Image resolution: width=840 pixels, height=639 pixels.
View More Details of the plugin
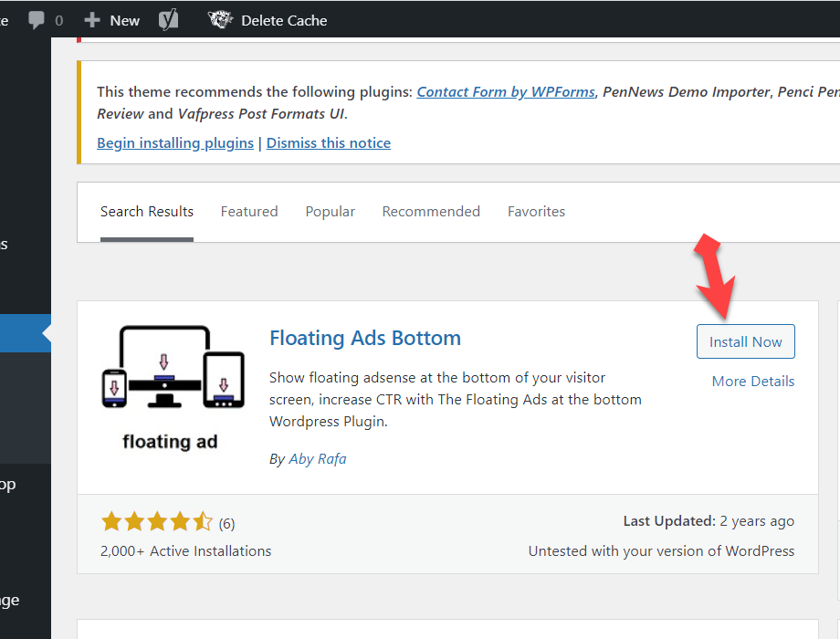753,382
